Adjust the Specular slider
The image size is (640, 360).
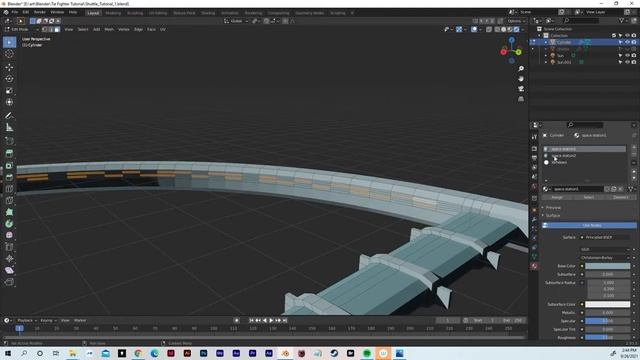pos(607,321)
